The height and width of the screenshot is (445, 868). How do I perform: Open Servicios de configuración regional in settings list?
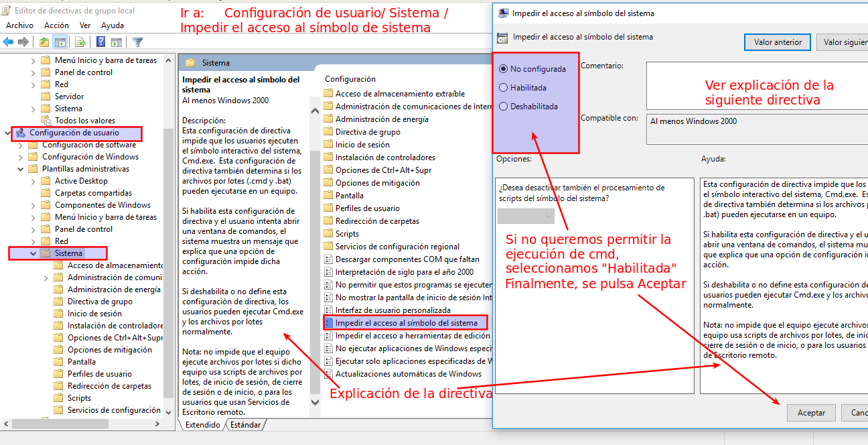point(397,247)
